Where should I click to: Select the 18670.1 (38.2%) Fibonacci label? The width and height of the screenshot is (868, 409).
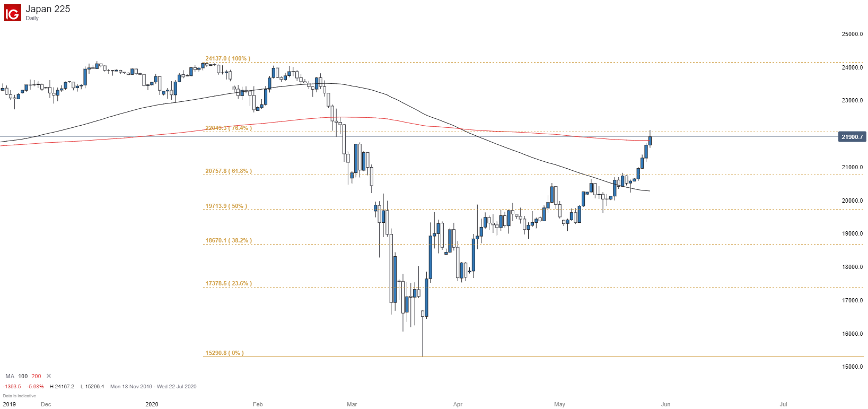pyautogui.click(x=229, y=240)
